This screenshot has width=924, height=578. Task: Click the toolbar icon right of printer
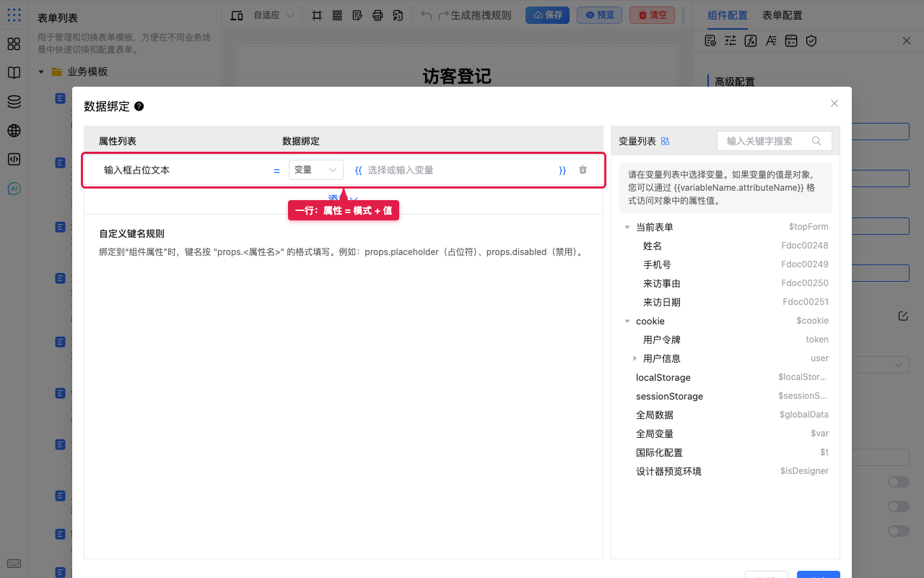point(398,15)
